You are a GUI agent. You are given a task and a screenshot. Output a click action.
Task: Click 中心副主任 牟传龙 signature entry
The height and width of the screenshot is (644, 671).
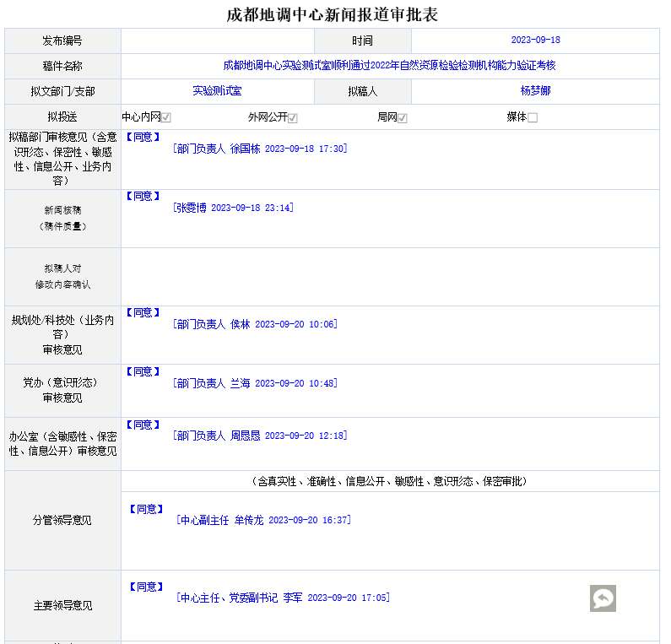(263, 521)
